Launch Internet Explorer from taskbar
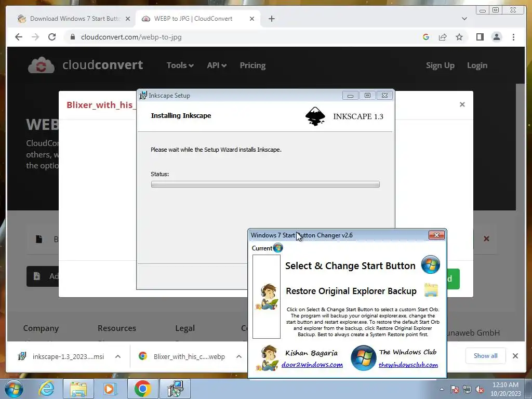This screenshot has height=399, width=532. tap(46, 389)
